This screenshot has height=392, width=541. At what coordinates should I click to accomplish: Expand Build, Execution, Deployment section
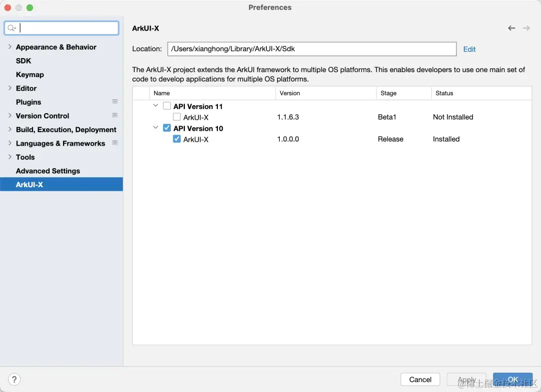point(10,129)
